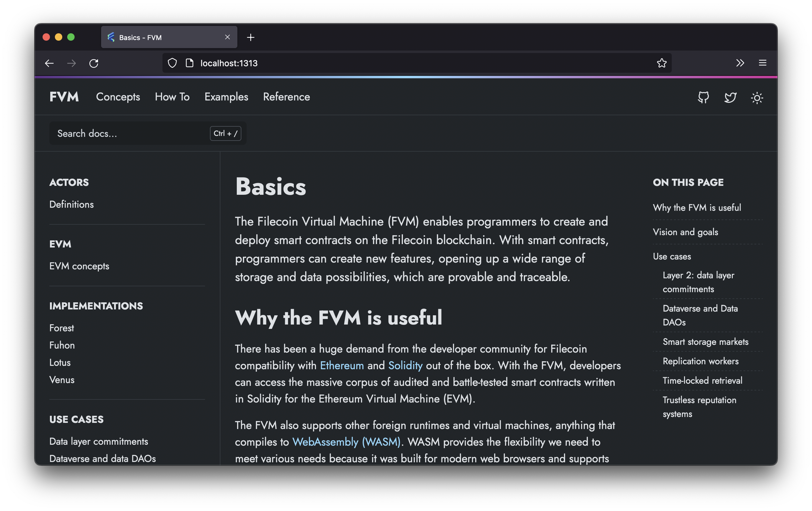Open the How To navigation item
The height and width of the screenshot is (511, 812).
[172, 97]
